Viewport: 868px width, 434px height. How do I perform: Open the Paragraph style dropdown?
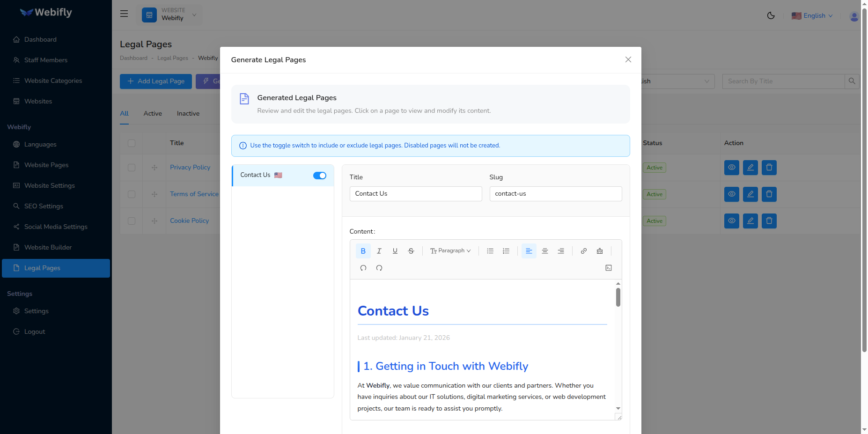(x=450, y=250)
